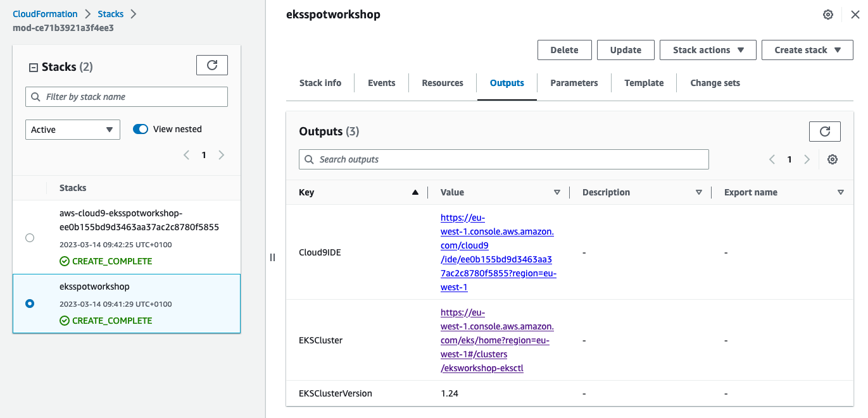Click the Description column header

(x=606, y=192)
